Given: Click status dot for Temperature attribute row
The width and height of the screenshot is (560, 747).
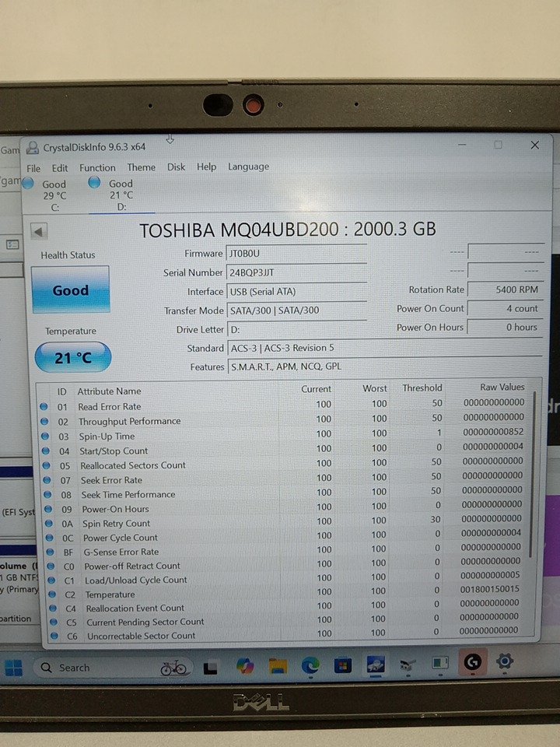Looking at the screenshot, I should pyautogui.click(x=52, y=594).
